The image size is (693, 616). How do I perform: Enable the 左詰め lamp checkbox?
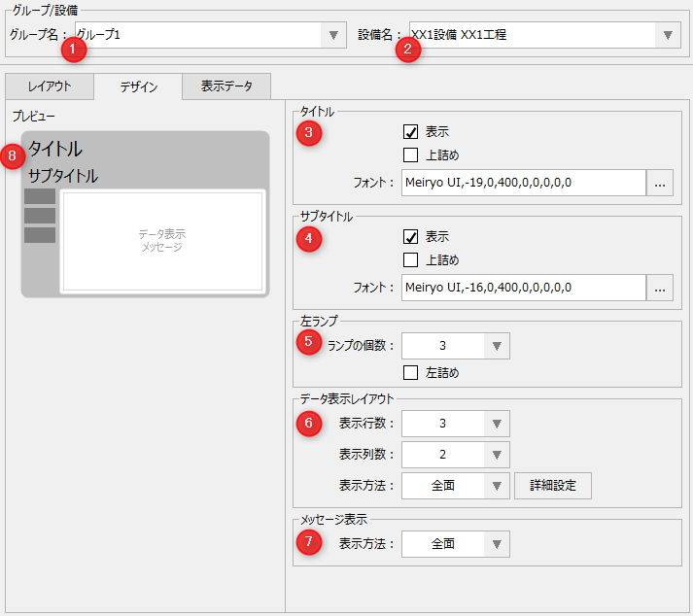(x=410, y=373)
